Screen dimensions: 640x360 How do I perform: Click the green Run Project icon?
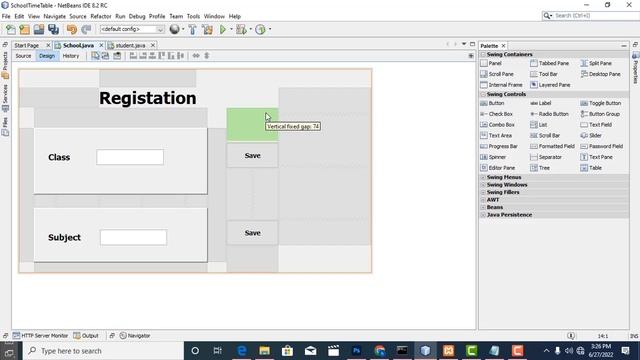[x=223, y=29]
